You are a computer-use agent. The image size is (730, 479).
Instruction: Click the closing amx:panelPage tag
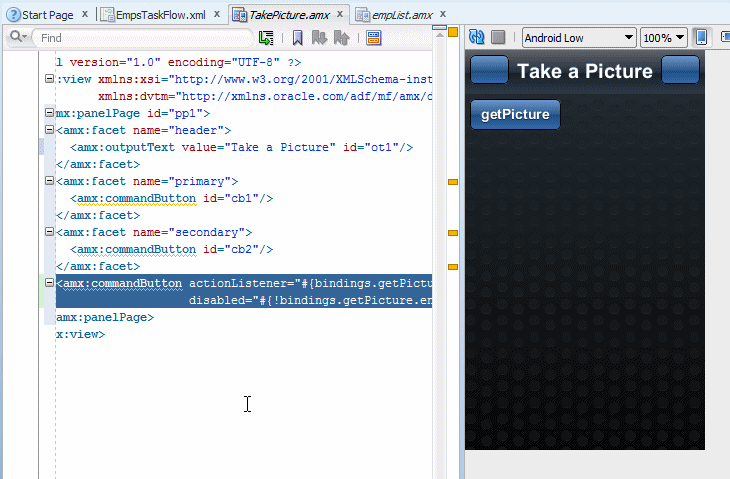click(x=105, y=317)
